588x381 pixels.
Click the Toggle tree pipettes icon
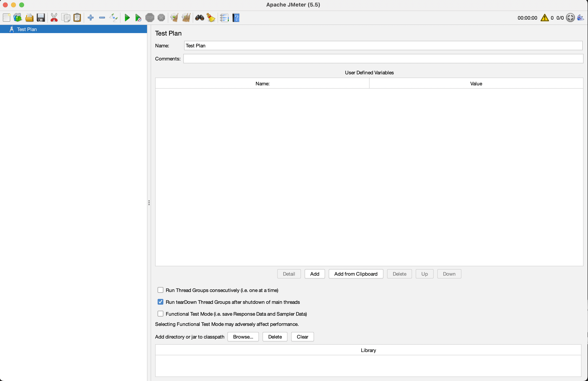(x=113, y=18)
